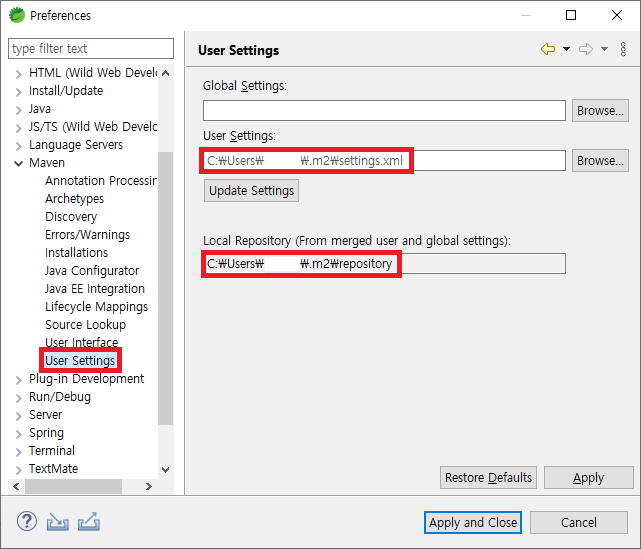Open the view menu three-dots icon
This screenshot has height=549, width=641.
pyautogui.click(x=623, y=49)
